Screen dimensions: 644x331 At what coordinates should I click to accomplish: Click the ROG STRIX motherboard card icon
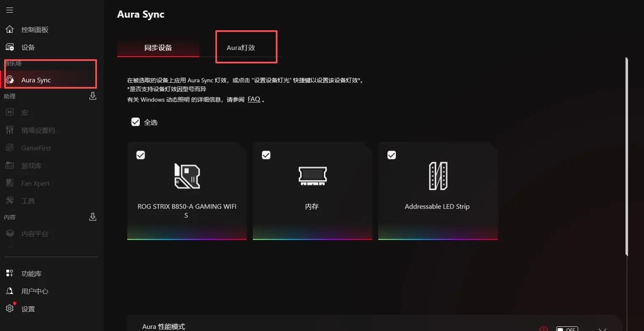pos(187,176)
